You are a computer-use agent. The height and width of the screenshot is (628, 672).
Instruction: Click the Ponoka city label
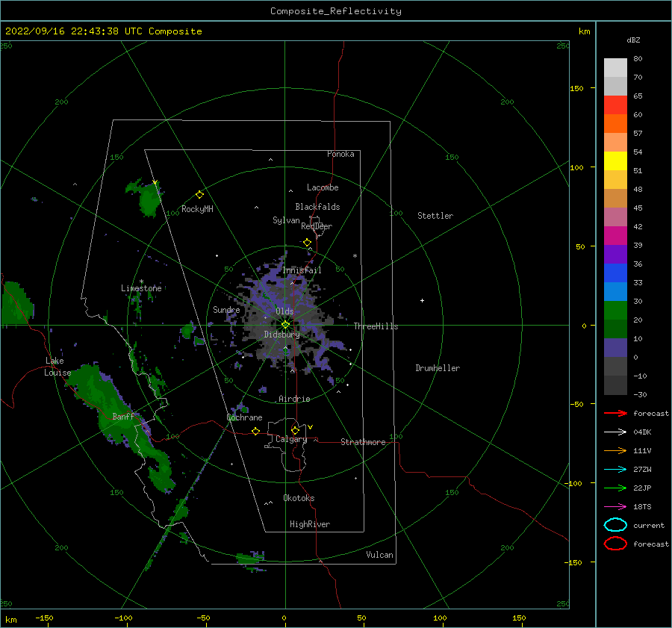click(x=340, y=154)
